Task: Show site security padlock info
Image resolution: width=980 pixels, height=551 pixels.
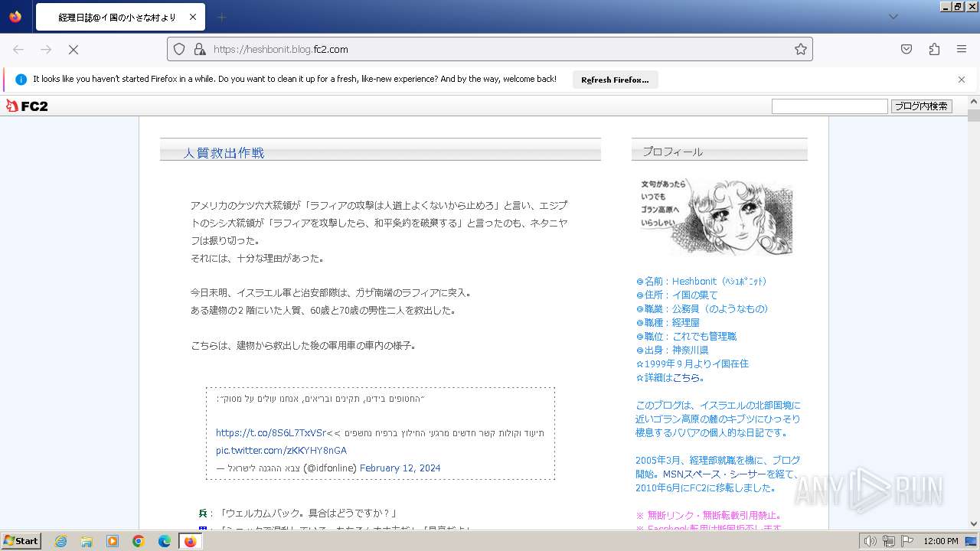Action: 199,49
